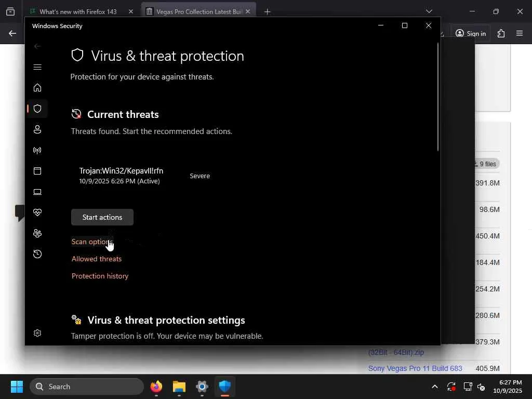The width and height of the screenshot is (532, 399).
Task: Click the muted volume tray icon
Action: pyautogui.click(x=481, y=387)
